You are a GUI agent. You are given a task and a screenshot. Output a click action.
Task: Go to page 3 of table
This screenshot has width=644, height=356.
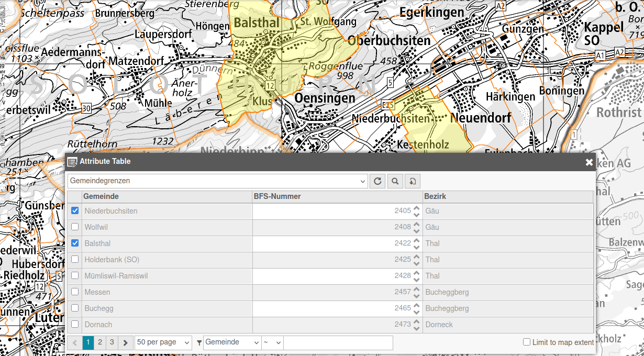[112, 342]
